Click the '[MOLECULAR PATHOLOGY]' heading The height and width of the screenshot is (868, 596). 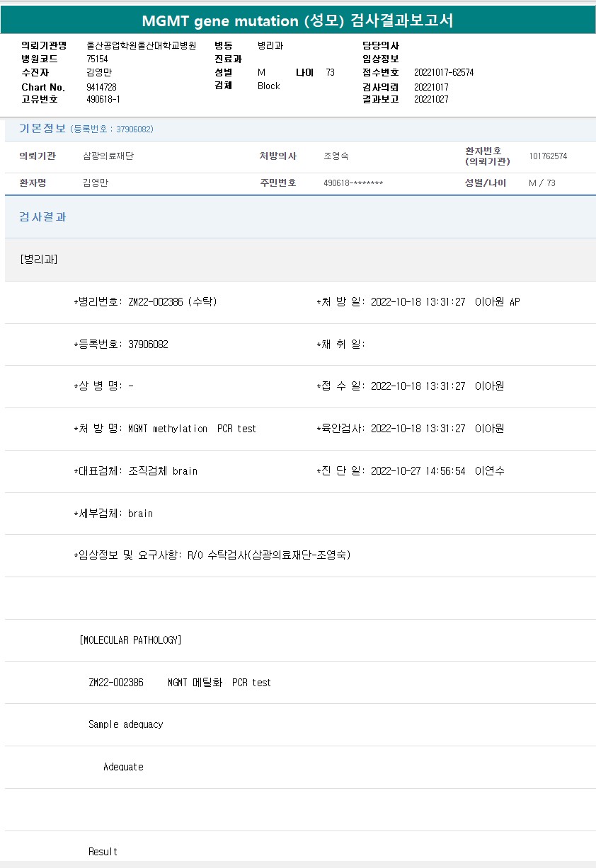click(131, 640)
